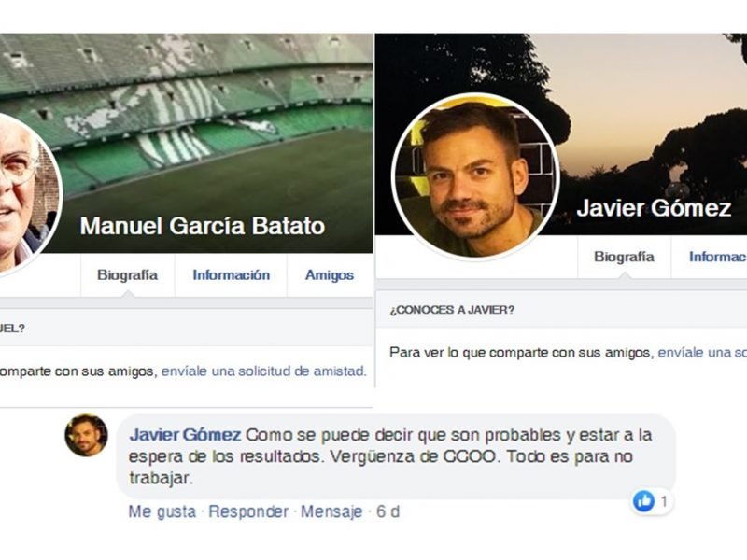Image resolution: width=747 pixels, height=560 pixels.
Task: Click Manuel's stadium cover photo
Action: 215,119
